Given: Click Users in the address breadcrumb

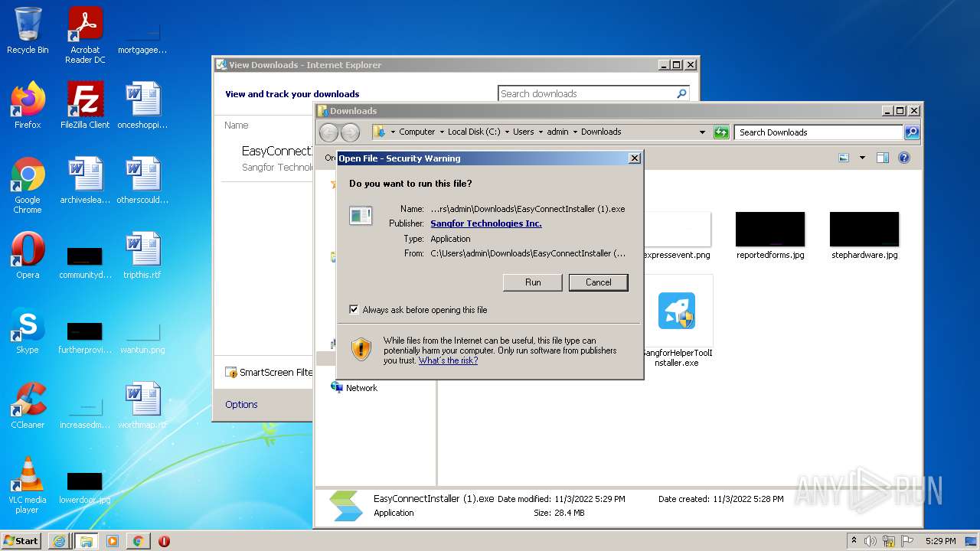Looking at the screenshot, I should pos(524,132).
